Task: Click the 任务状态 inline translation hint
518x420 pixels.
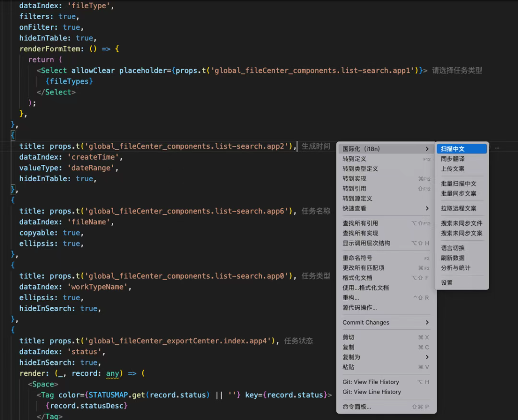Action: click(x=299, y=341)
